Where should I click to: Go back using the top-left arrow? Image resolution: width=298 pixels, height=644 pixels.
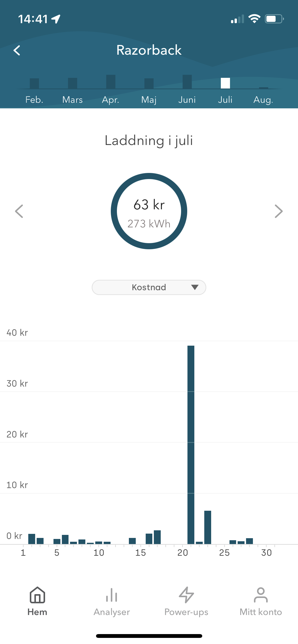coord(17,50)
